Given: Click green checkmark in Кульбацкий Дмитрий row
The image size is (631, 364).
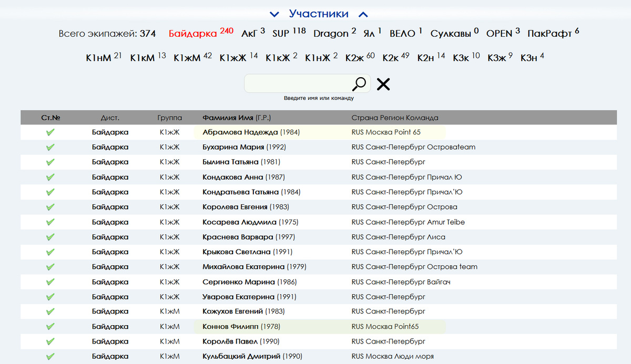Looking at the screenshot, I should [50, 356].
